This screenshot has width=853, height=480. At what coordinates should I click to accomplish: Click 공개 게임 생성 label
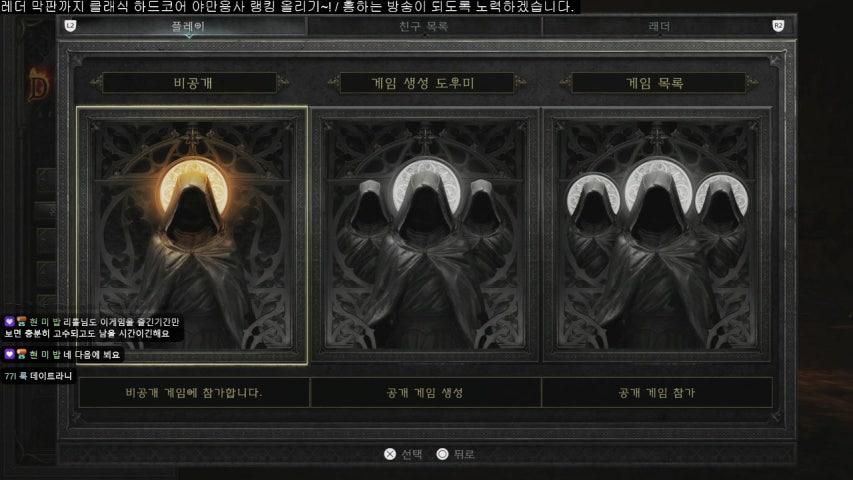click(425, 392)
